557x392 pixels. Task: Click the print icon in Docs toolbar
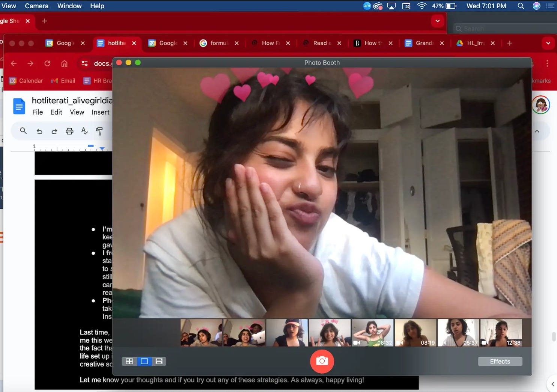click(x=69, y=131)
